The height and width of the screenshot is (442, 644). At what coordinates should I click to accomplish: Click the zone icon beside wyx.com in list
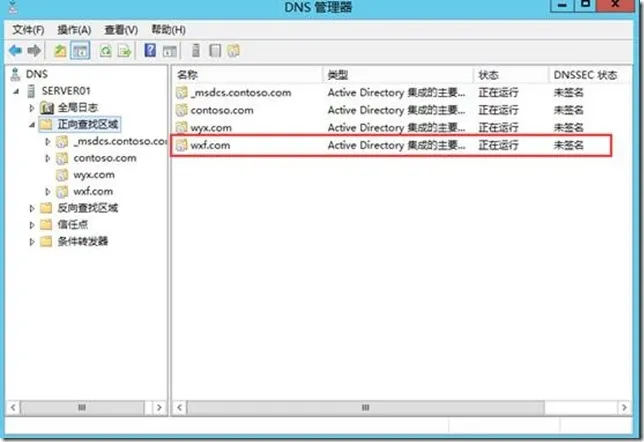(x=182, y=127)
